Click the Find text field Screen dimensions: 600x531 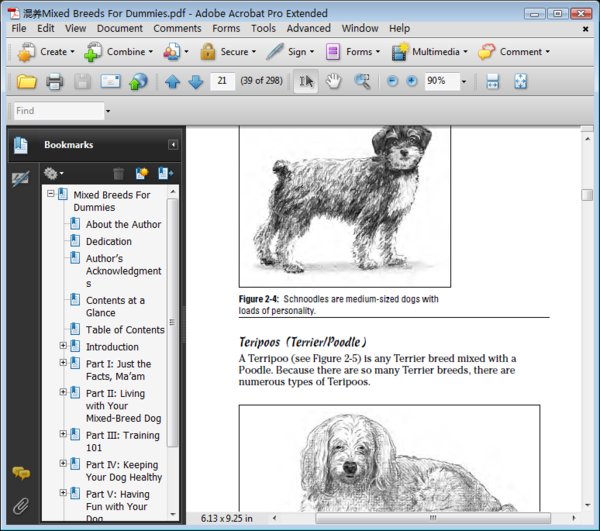pos(57,111)
